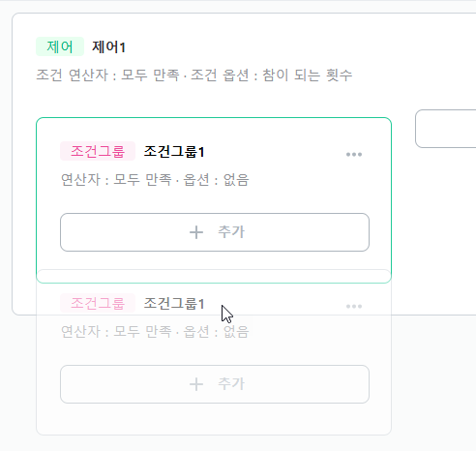Click the 연산자 : 모두 만족 · 옵션 : 없음 line

point(155,180)
